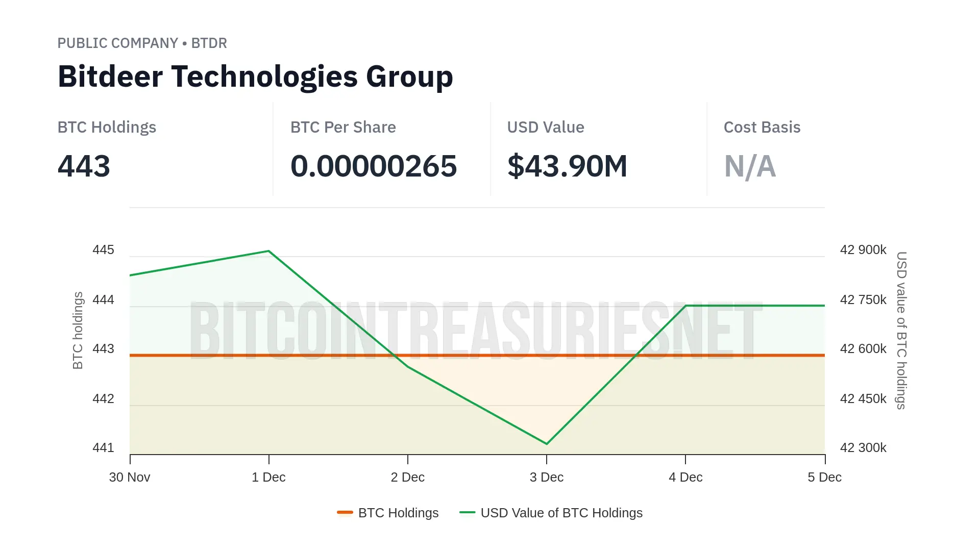Image resolution: width=980 pixels, height=551 pixels.
Task: Click the 2 Dec x-axis label
Action: (x=407, y=478)
